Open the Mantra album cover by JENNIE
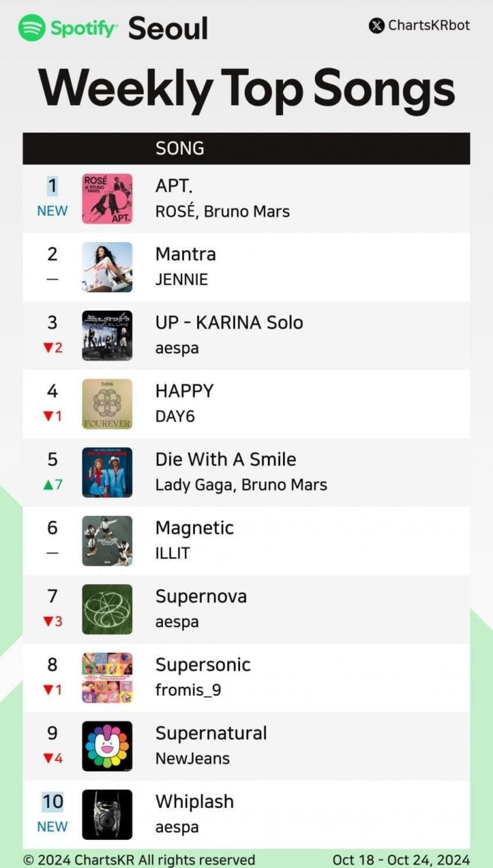493x868 pixels. [x=107, y=267]
